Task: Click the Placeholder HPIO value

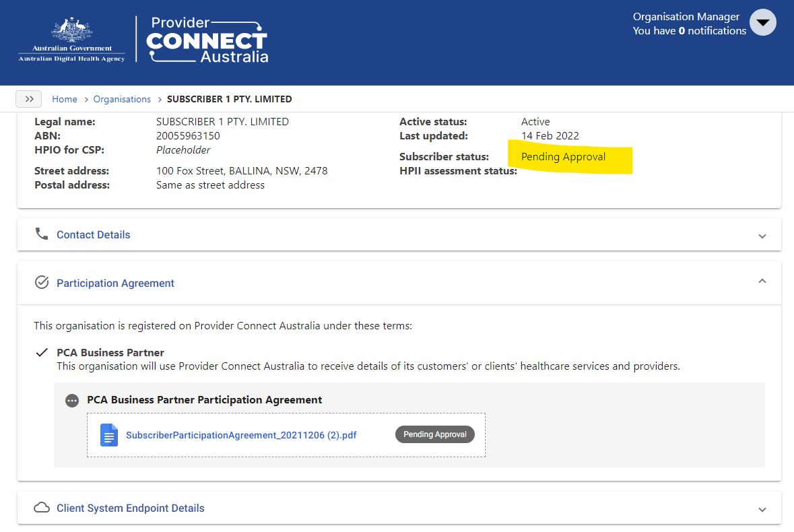Action: (183, 149)
